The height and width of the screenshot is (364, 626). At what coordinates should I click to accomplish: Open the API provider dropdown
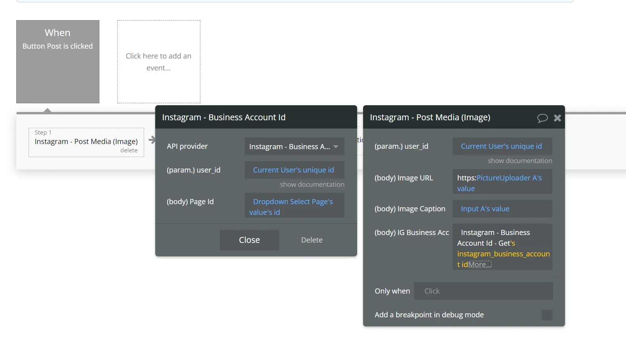coord(295,146)
